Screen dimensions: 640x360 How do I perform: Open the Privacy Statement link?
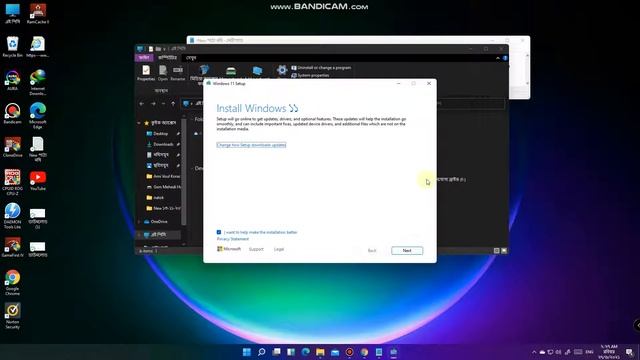[x=233, y=239]
